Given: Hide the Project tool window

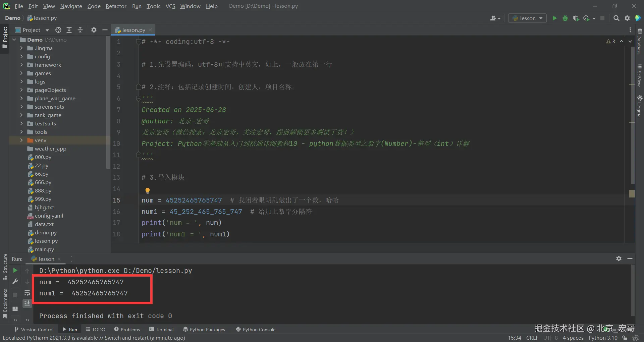Looking at the screenshot, I should (x=105, y=30).
